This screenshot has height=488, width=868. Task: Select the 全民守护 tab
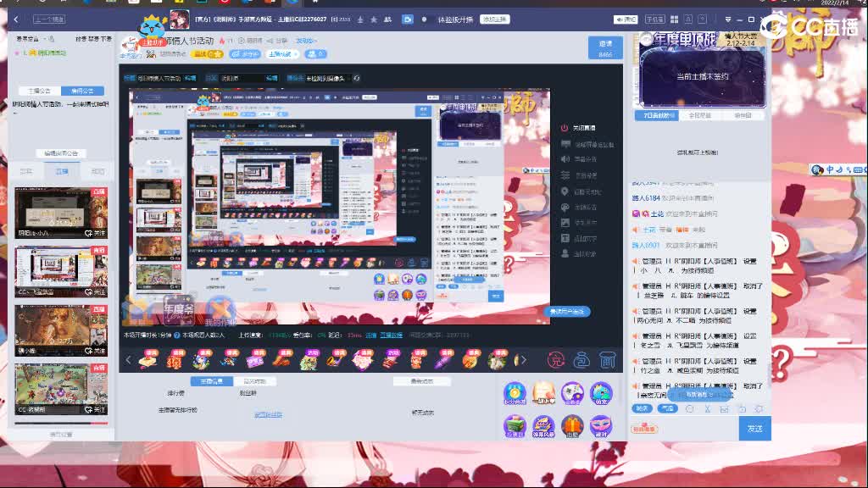coord(699,115)
